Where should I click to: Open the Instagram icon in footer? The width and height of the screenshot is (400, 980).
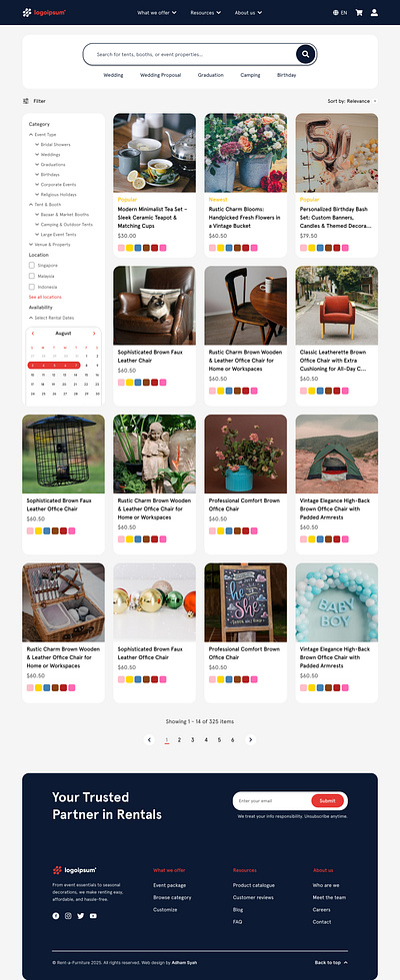(x=68, y=916)
